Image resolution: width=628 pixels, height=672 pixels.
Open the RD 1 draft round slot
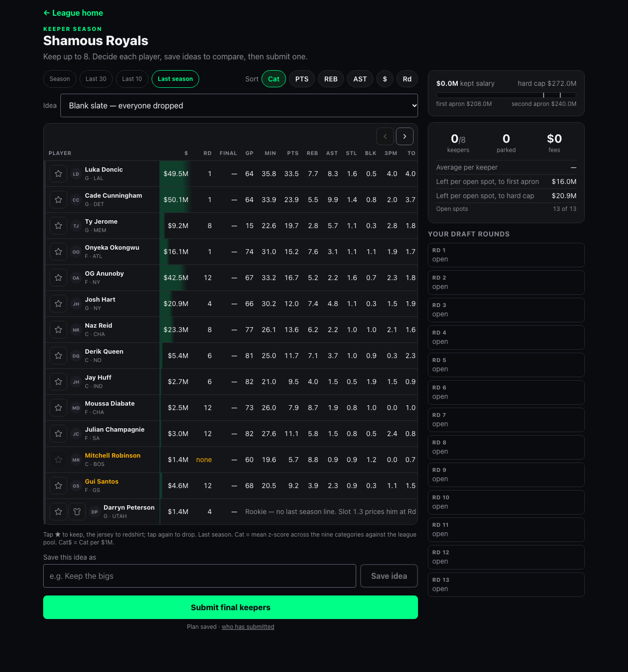(506, 255)
